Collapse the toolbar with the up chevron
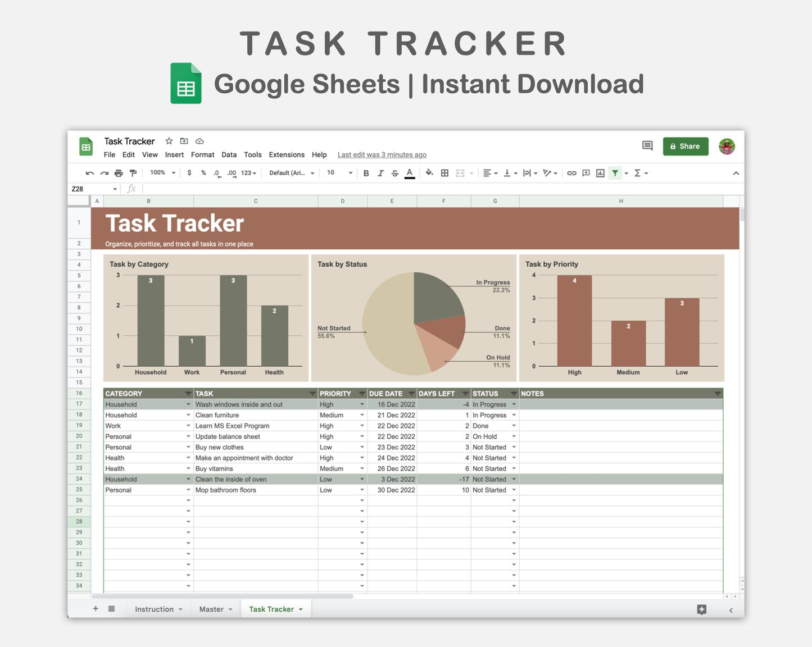 coord(736,173)
